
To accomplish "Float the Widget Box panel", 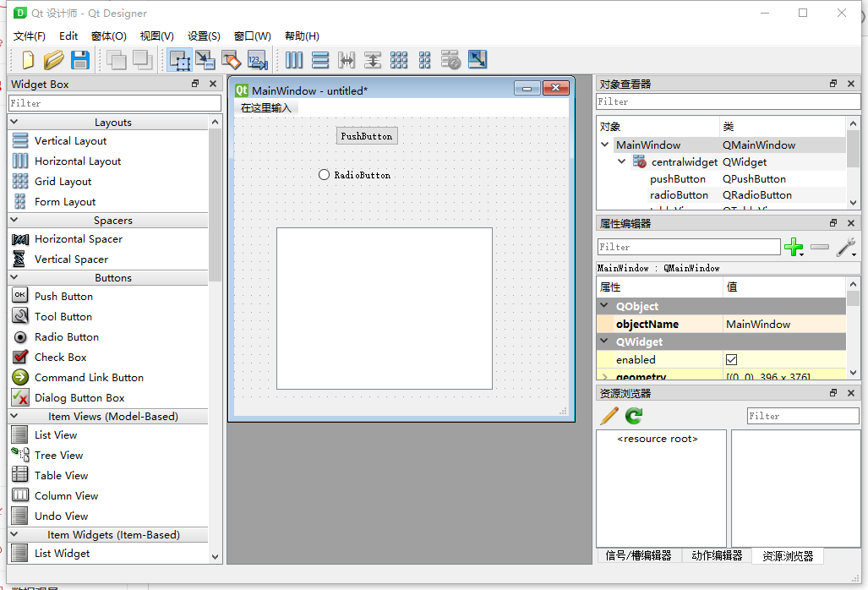I will (x=195, y=84).
